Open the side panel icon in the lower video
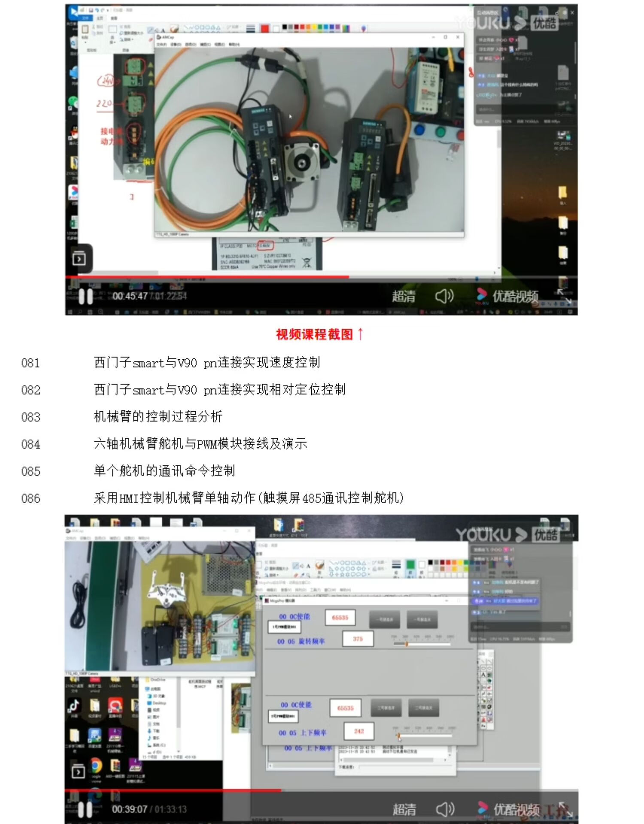The image size is (644, 824). (78, 772)
